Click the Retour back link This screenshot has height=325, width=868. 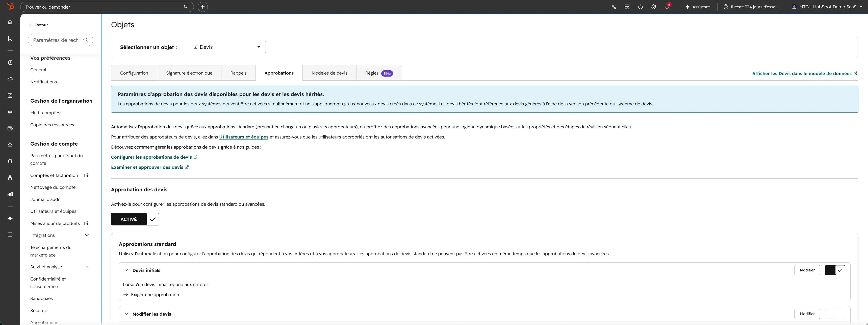coord(39,25)
